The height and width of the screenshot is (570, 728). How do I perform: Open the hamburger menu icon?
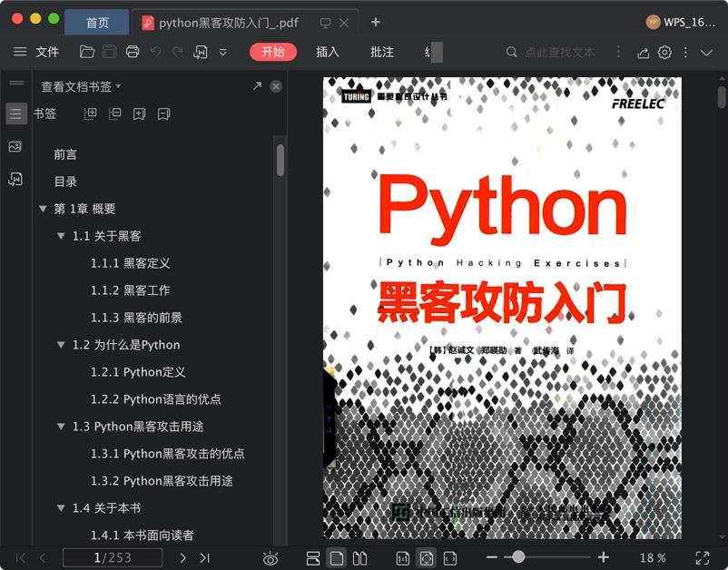[20, 52]
